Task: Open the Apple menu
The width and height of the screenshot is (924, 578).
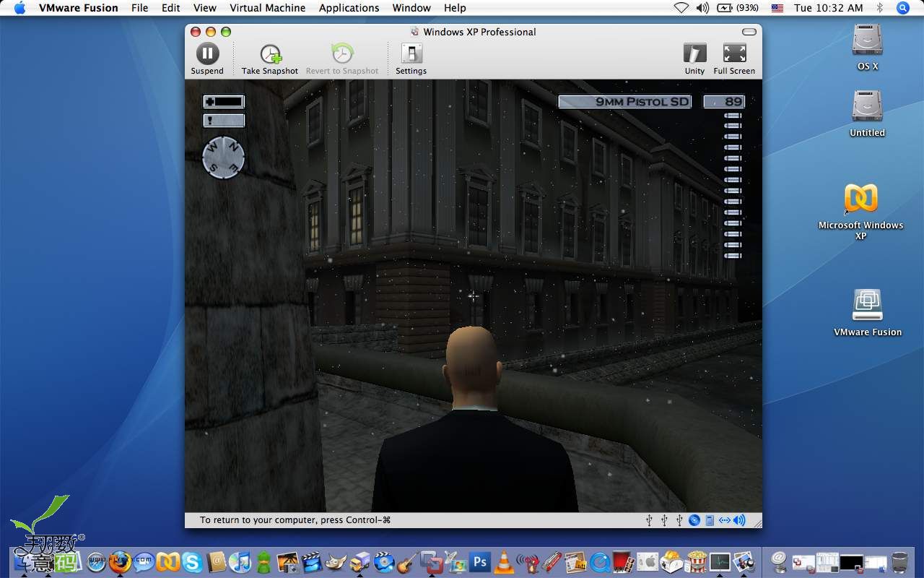Action: 19,8
